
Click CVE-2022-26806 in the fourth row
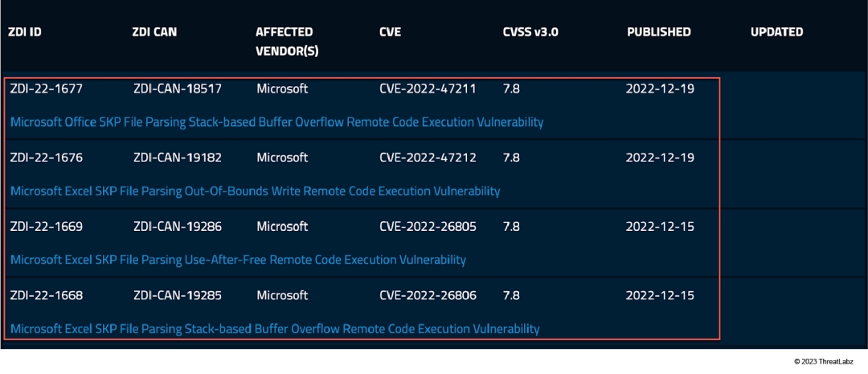428,295
